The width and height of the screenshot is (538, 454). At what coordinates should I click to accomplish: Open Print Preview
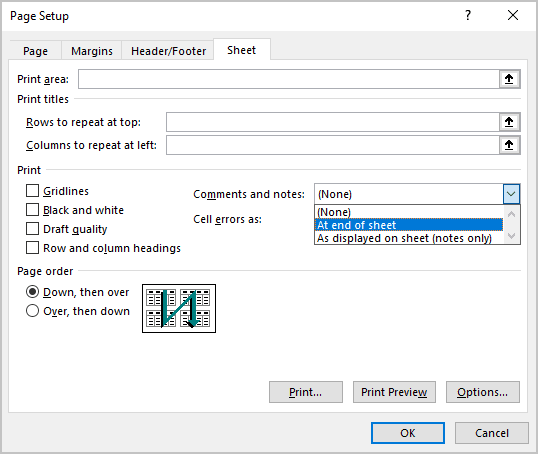point(394,392)
